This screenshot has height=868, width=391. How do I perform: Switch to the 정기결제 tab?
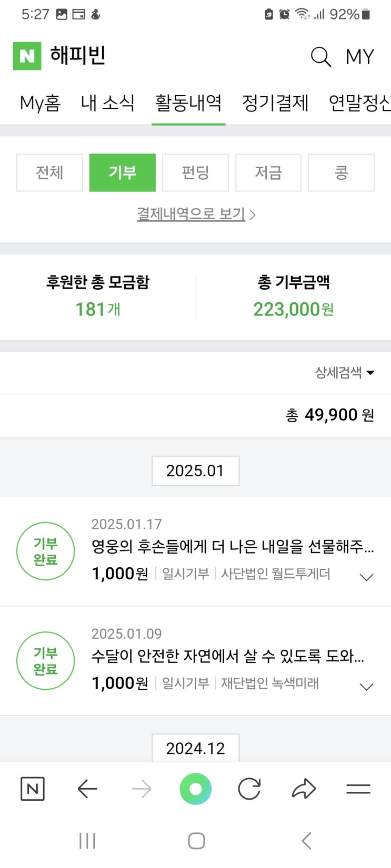[275, 103]
